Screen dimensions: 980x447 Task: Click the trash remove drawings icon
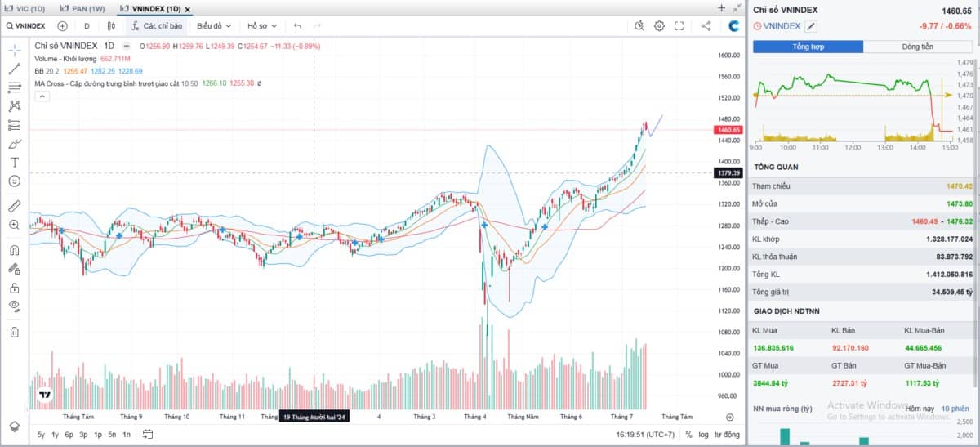pos(14,332)
